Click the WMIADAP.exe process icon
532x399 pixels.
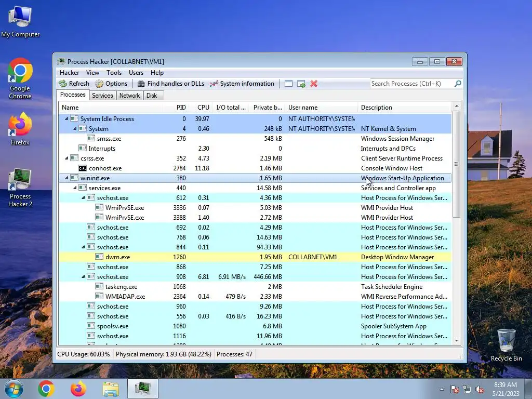point(99,296)
